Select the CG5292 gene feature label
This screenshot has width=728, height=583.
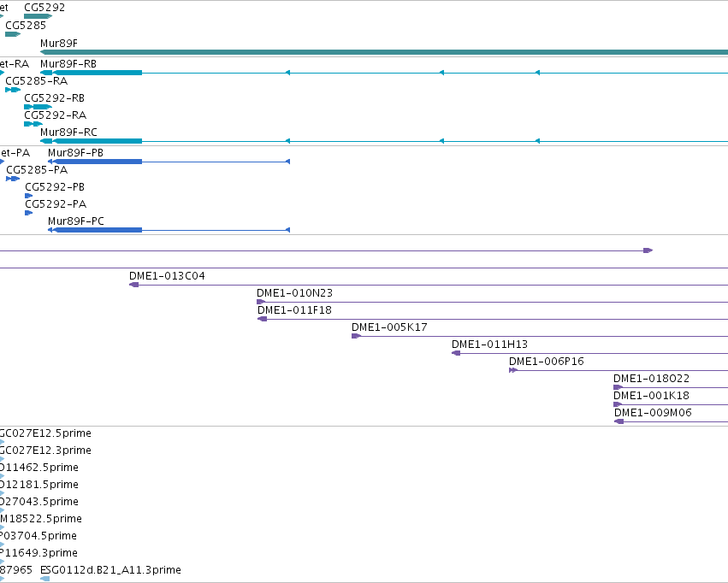(44, 8)
